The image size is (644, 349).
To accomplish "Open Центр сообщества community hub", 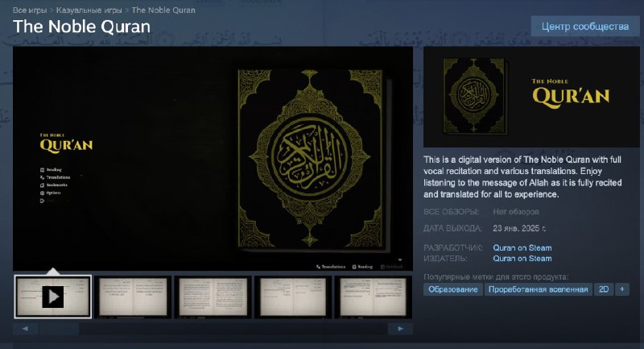I will point(585,27).
